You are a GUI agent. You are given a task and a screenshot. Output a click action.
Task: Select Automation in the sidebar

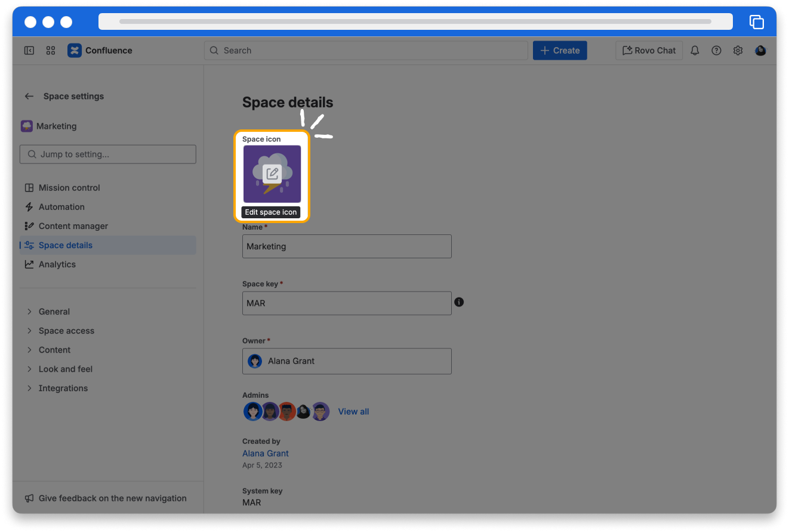coord(61,206)
